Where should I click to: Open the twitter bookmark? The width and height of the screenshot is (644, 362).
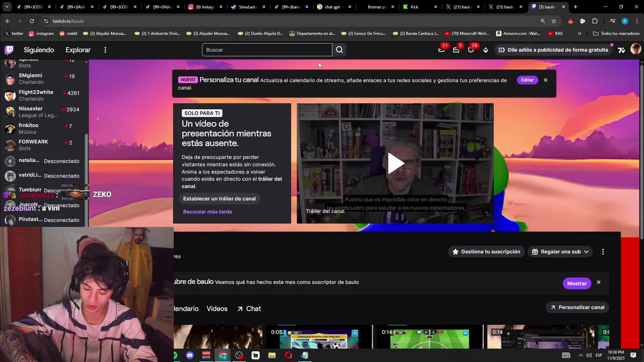click(x=14, y=34)
